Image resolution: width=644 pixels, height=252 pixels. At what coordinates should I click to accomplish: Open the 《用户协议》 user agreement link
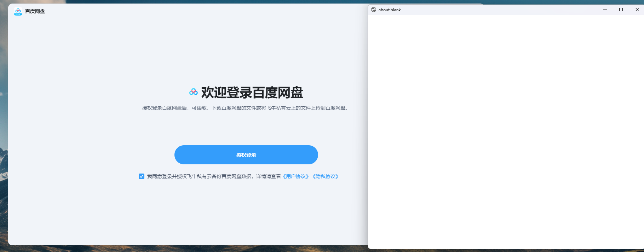[x=296, y=176]
